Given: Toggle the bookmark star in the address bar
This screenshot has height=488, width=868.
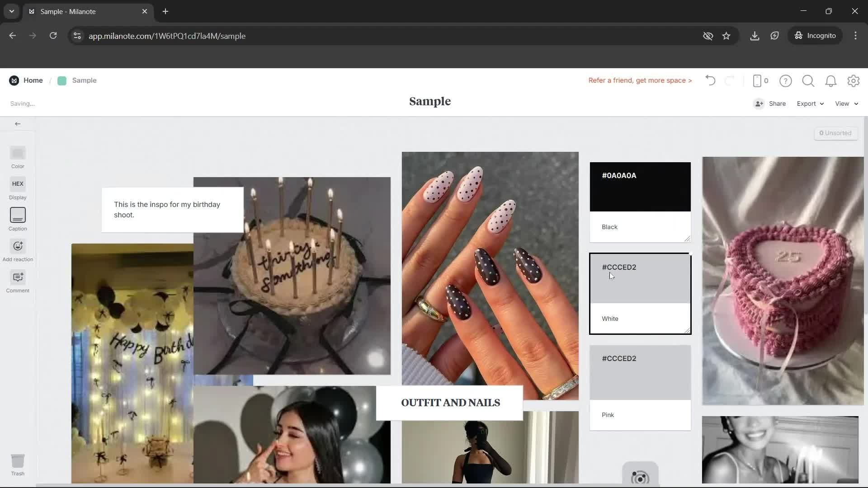Looking at the screenshot, I should pyautogui.click(x=726, y=36).
